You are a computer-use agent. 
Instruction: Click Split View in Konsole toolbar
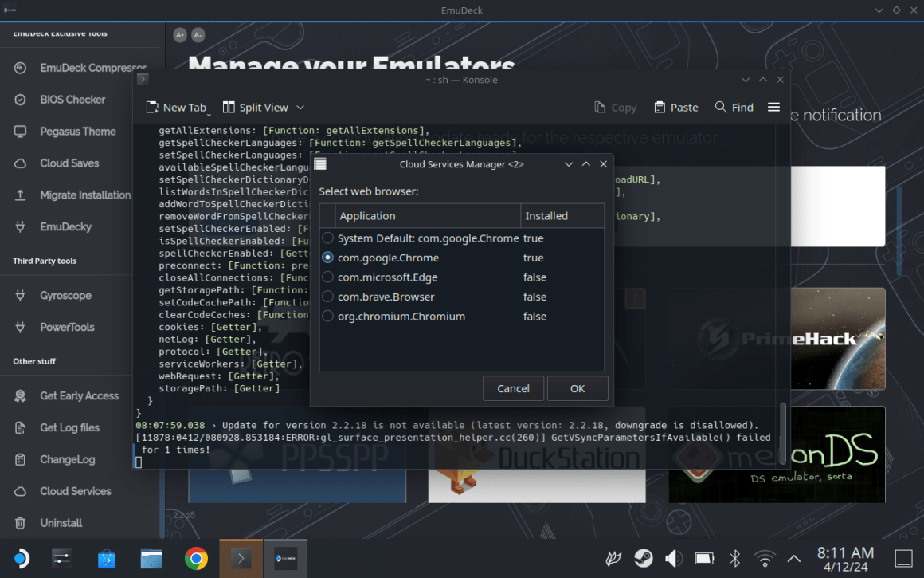pos(256,108)
